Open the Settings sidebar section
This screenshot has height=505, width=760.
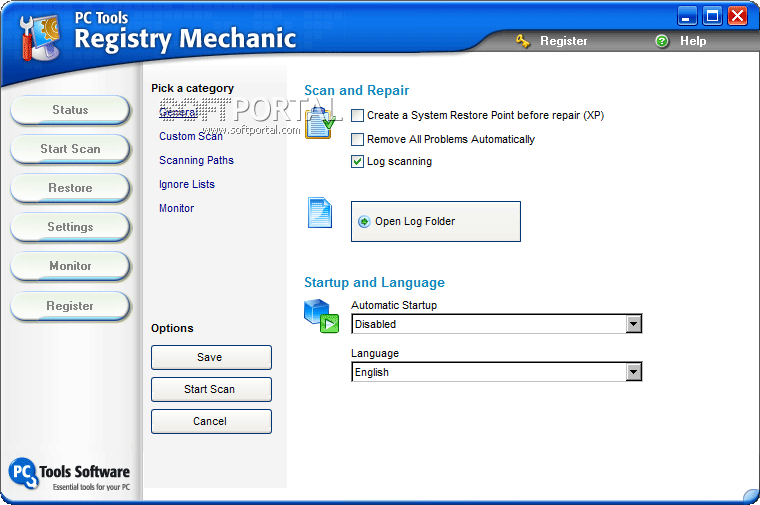point(70,227)
